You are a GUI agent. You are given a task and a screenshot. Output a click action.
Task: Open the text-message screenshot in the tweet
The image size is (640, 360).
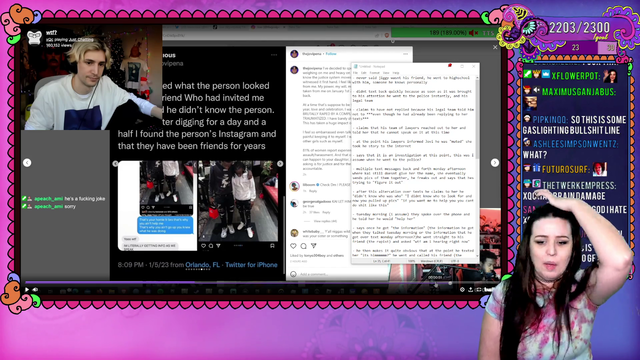point(157,205)
